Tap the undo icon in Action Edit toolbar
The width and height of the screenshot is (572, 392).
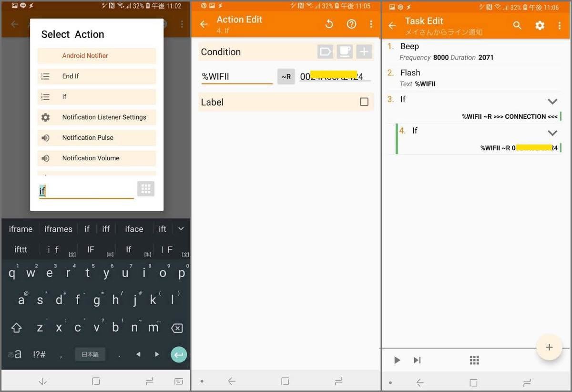pyautogui.click(x=329, y=23)
